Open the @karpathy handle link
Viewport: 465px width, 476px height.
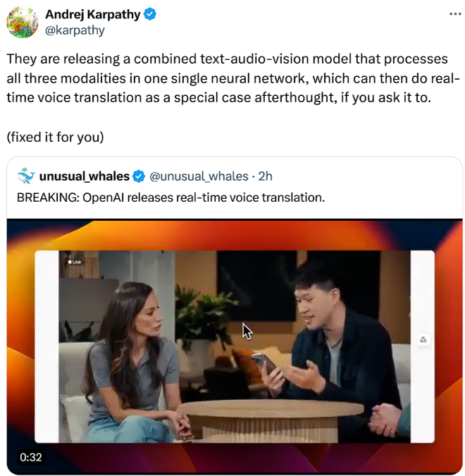[x=75, y=30]
